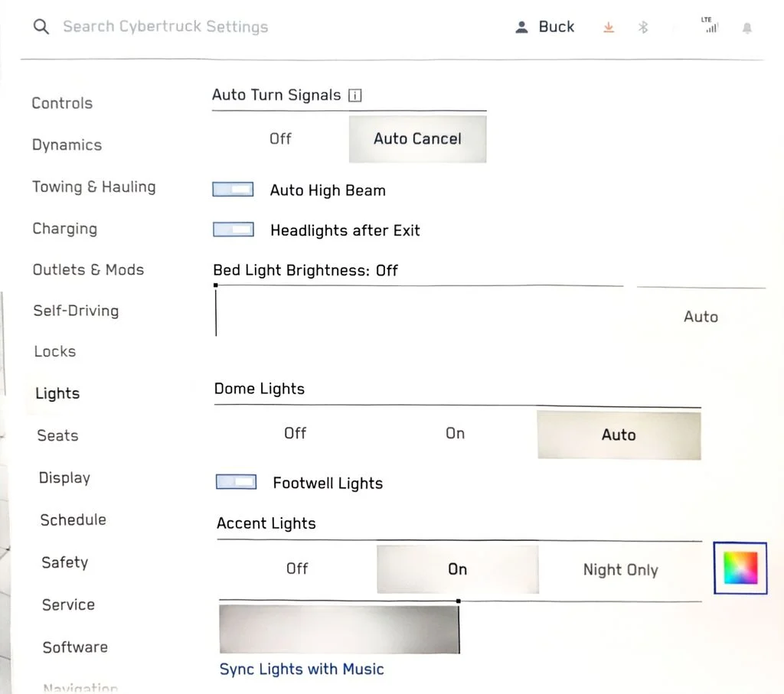This screenshot has height=694, width=784.
Task: Set Accent Lights to On
Action: point(458,569)
